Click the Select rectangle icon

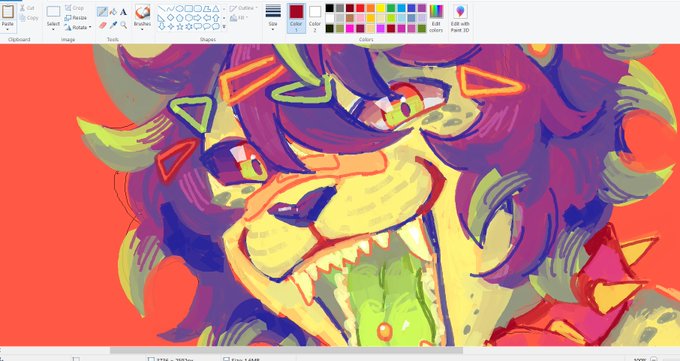53,12
